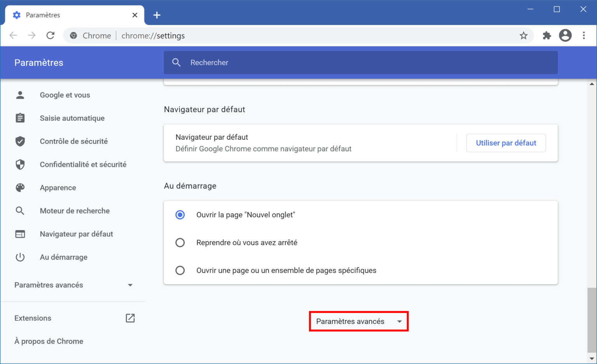Select Reprendre où vous avez arrêté
This screenshot has height=364, width=597.
coord(180,242)
